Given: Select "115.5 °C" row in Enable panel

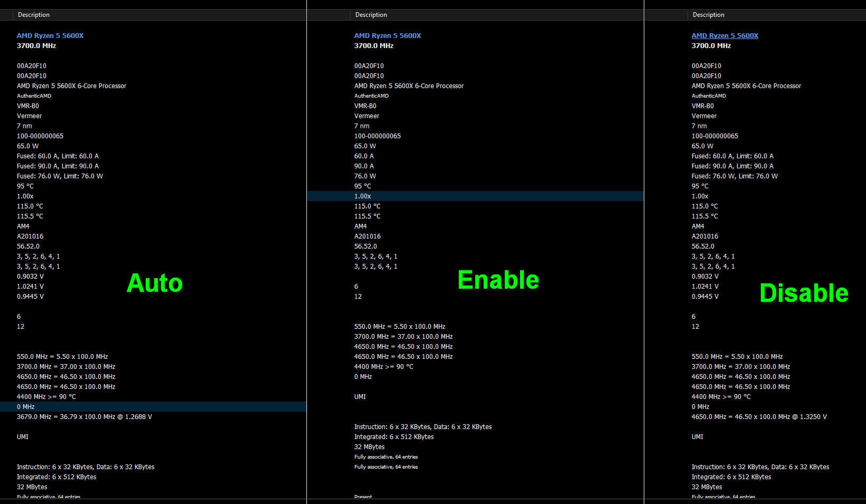Looking at the screenshot, I should 368,216.
